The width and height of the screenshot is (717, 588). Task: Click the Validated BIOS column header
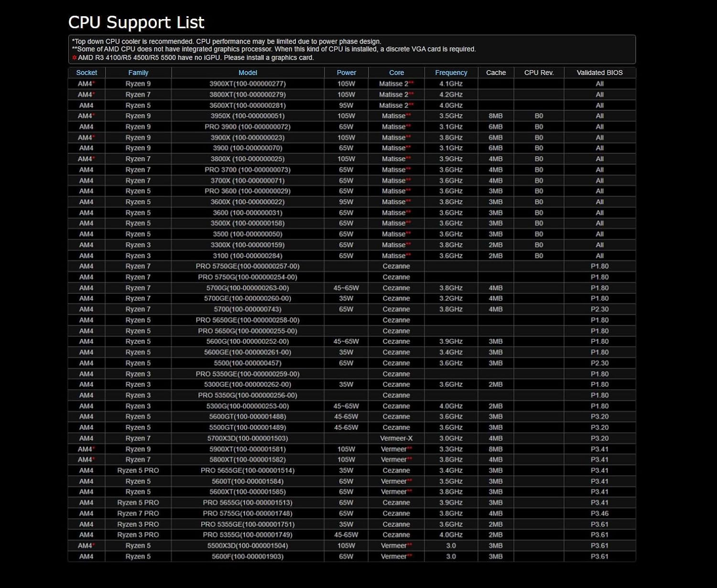click(x=599, y=73)
